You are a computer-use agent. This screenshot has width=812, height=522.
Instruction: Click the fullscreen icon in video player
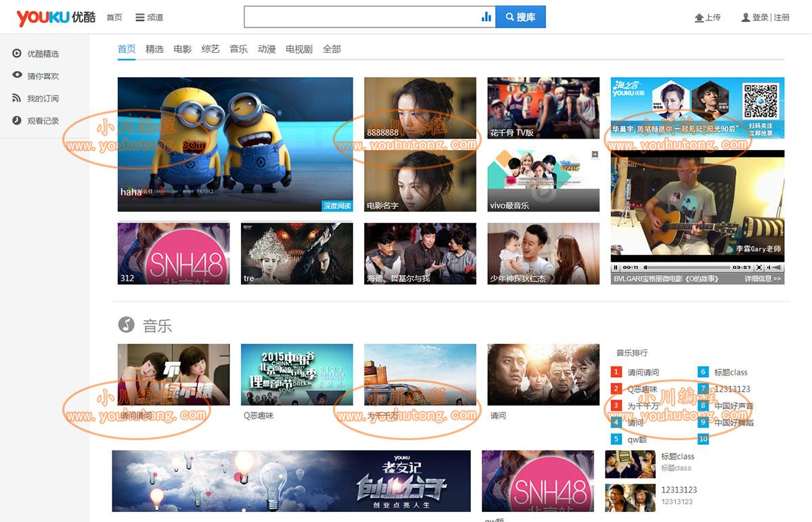tap(759, 268)
